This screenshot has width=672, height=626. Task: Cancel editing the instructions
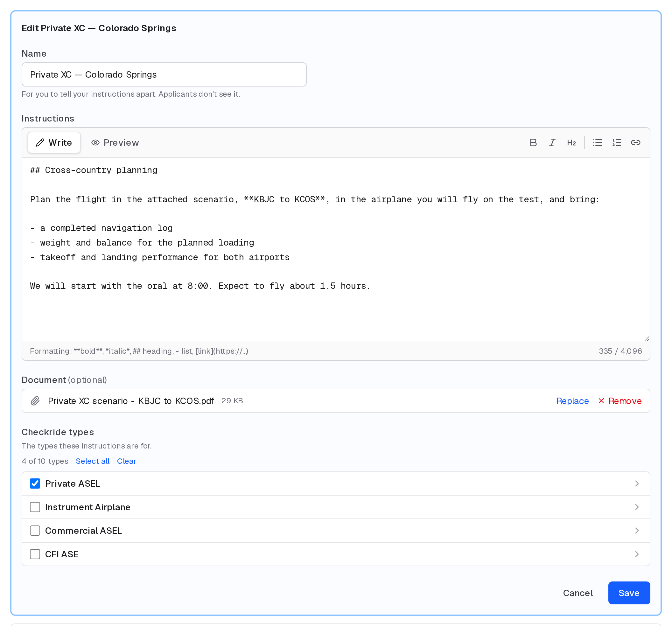(578, 593)
